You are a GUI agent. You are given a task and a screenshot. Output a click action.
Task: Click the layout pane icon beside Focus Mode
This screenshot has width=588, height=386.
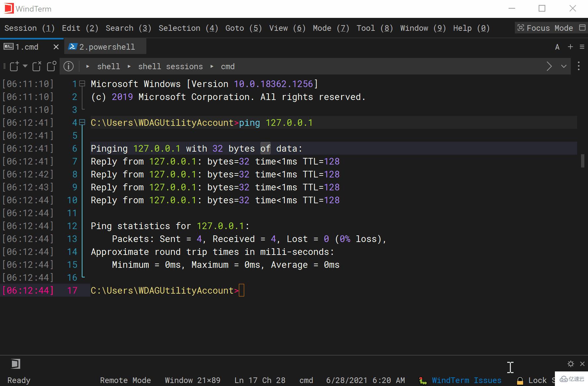(582, 28)
